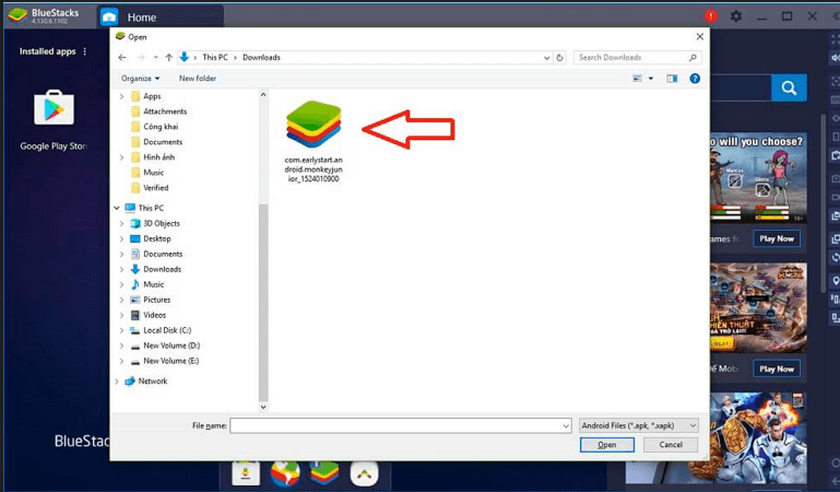
Task: Open the BlueStacks dock layered-stack icon
Action: coord(324,473)
